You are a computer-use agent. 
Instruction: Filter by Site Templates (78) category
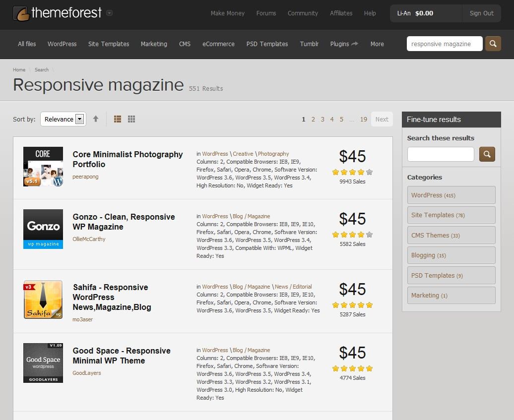click(x=451, y=215)
